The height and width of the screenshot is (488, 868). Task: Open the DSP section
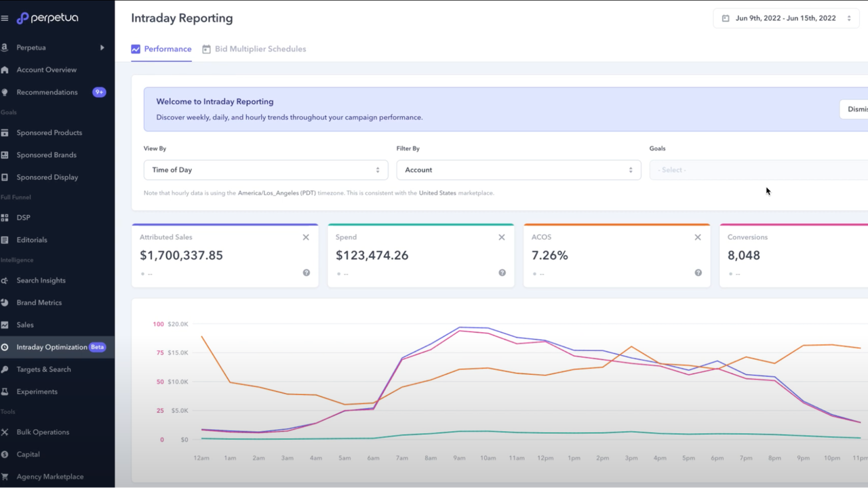(x=24, y=217)
